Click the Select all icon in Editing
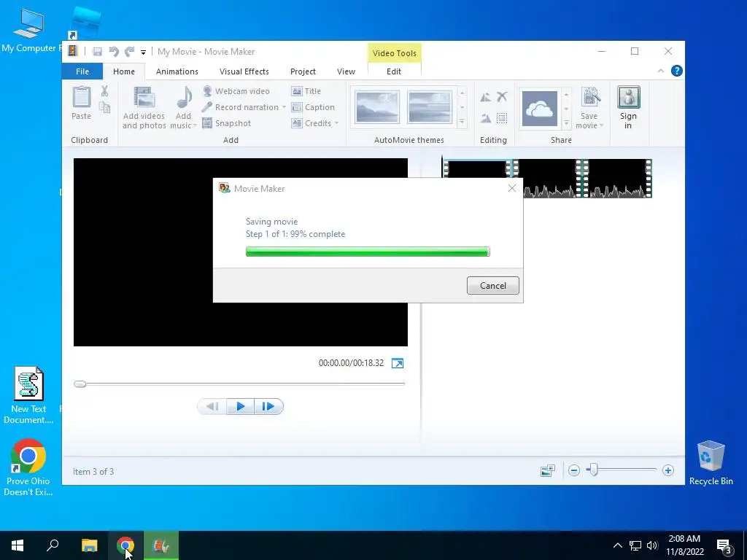The height and width of the screenshot is (560, 747). tap(502, 117)
